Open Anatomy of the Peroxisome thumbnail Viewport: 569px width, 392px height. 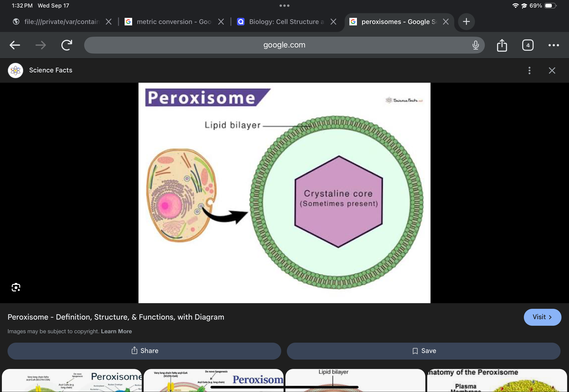click(x=497, y=380)
